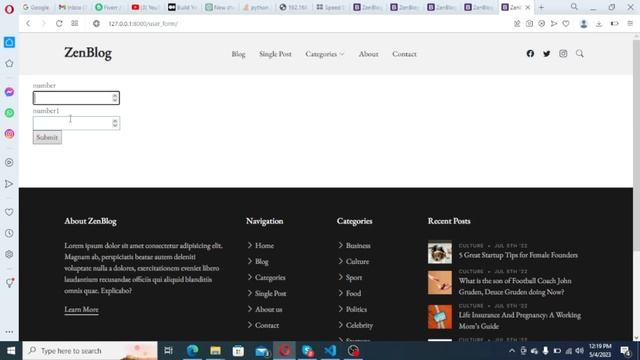Switch to the YouTube tab
Viewport: 640px width, 360px height.
click(145, 7)
